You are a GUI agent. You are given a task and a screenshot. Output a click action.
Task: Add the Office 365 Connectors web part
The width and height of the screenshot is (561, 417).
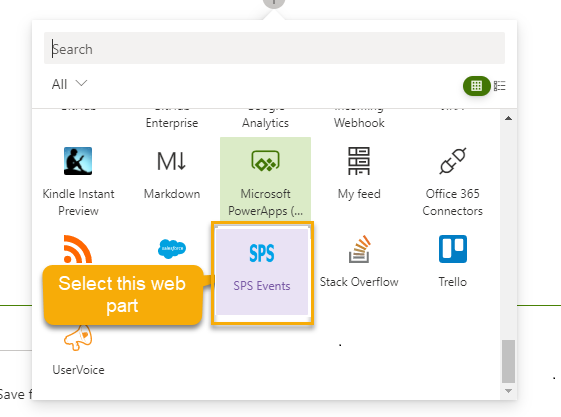(x=453, y=181)
